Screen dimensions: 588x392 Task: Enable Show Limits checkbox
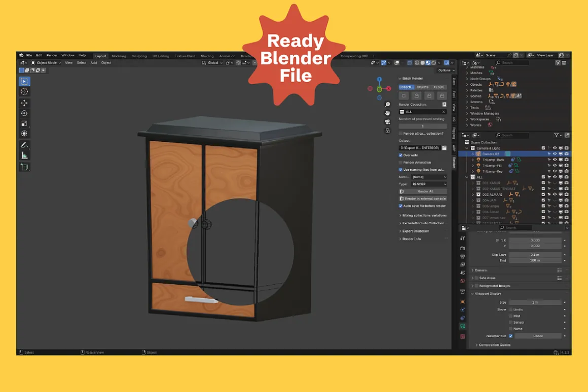pyautogui.click(x=511, y=309)
